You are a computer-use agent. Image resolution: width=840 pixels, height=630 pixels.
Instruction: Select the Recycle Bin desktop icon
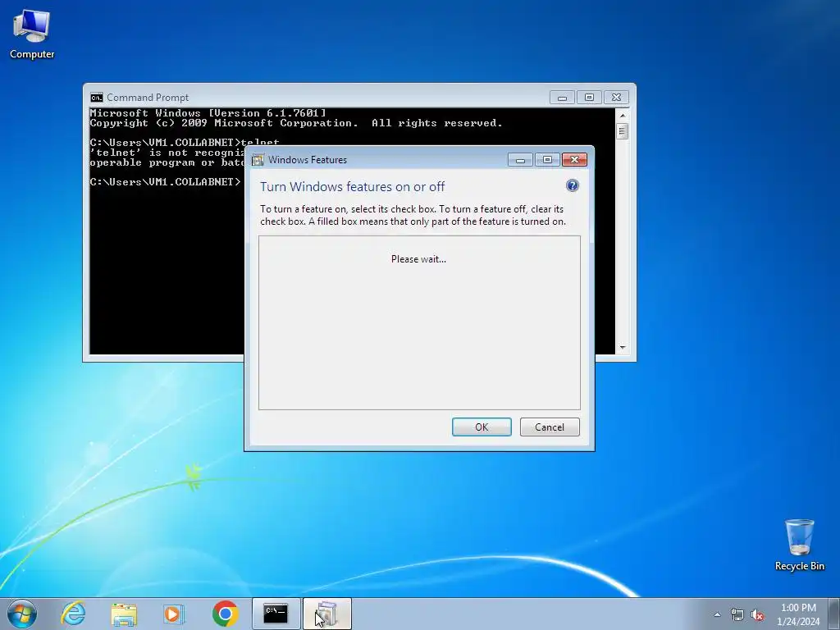(799, 545)
